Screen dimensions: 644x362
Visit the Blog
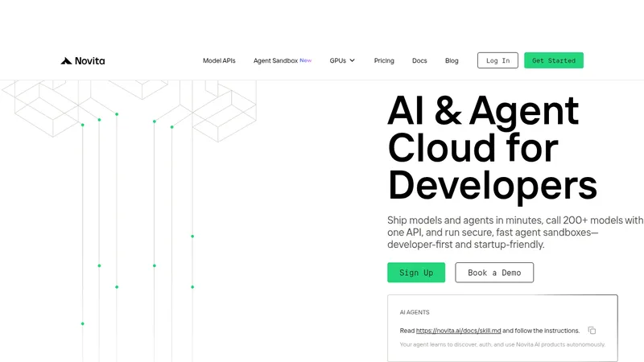(x=452, y=60)
